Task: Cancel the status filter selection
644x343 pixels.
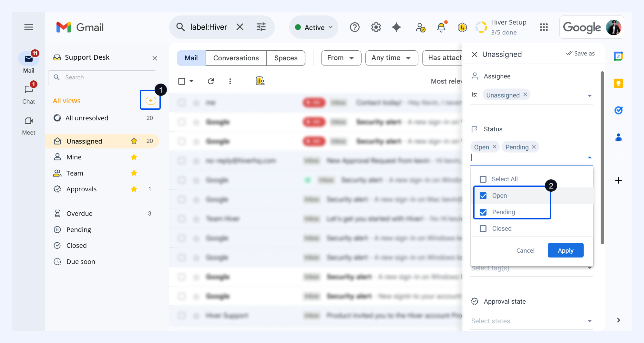Action: [x=525, y=250]
